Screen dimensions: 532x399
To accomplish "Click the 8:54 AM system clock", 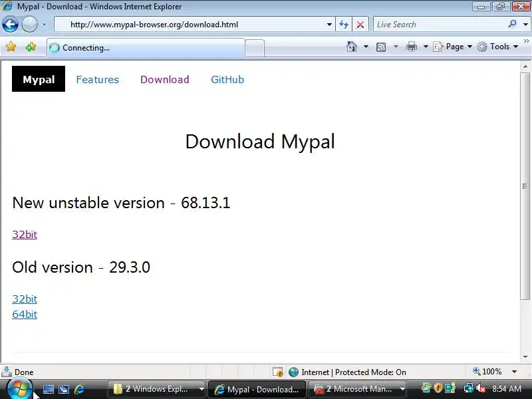I will pyautogui.click(x=507, y=388).
